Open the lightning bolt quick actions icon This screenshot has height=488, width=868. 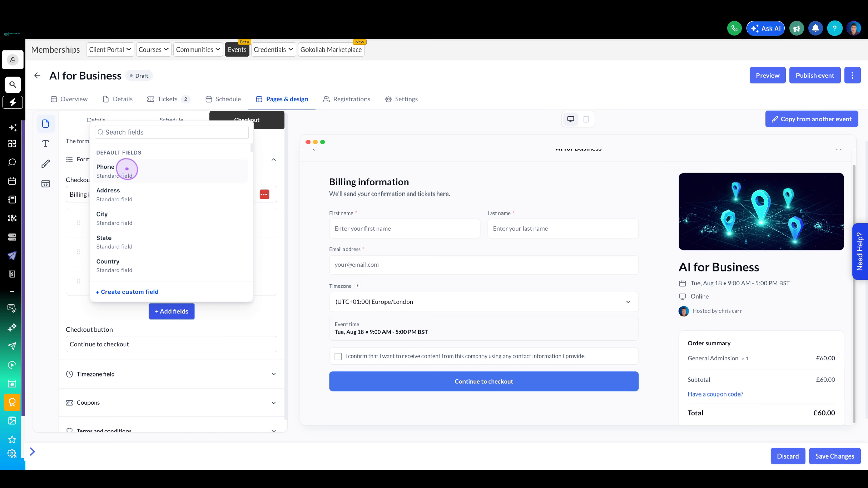point(13,102)
